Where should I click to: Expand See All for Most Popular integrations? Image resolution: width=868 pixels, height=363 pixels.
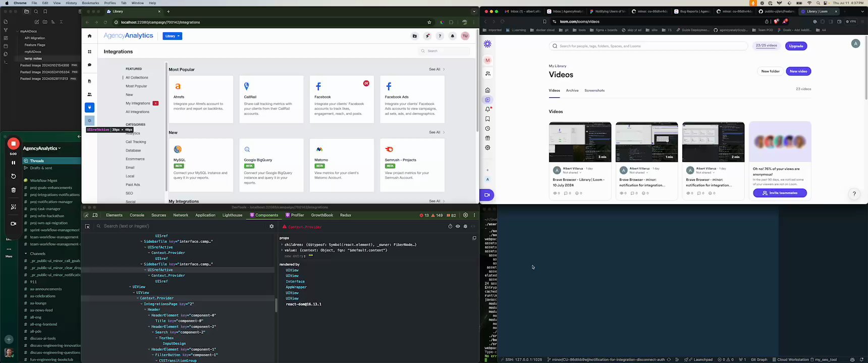437,70
